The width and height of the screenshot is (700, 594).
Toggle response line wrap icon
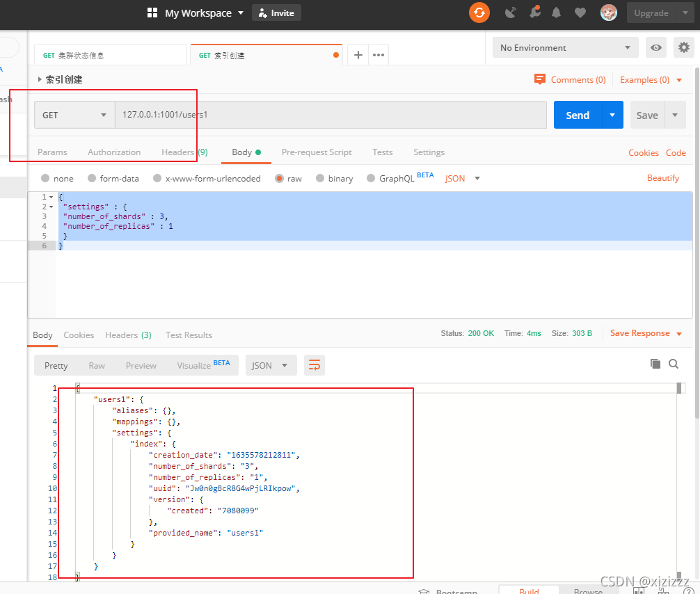click(315, 365)
